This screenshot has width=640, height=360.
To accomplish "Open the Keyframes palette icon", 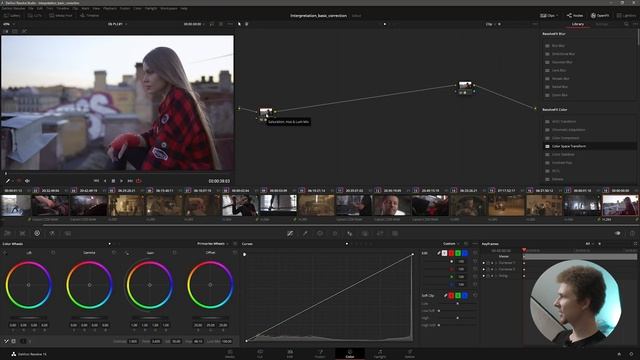I will [618, 233].
